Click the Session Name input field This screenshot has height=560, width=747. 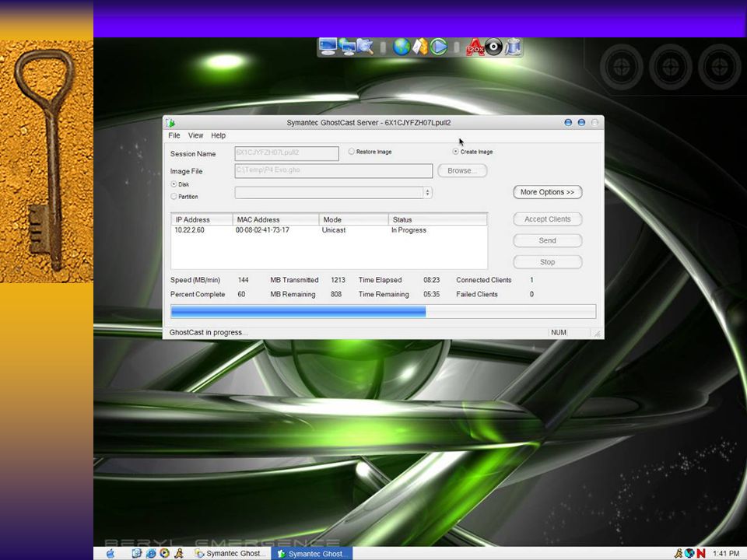287,153
